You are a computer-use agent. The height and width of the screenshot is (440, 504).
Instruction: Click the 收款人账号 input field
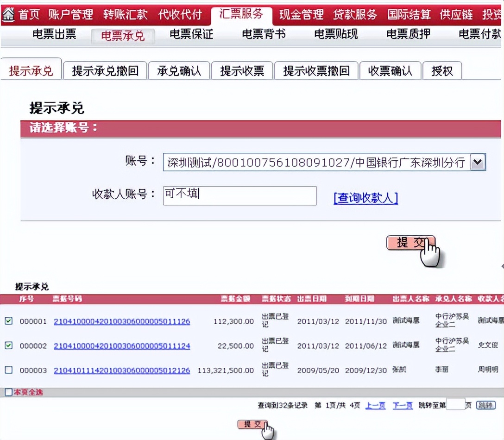(239, 195)
